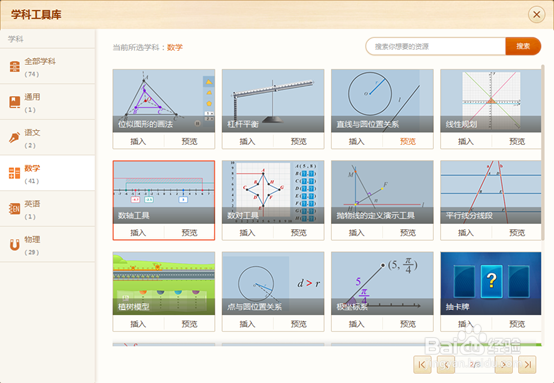Viewport: 554px width, 383px height.
Task: Insert the 极坐标系 tool
Action: tap(356, 324)
